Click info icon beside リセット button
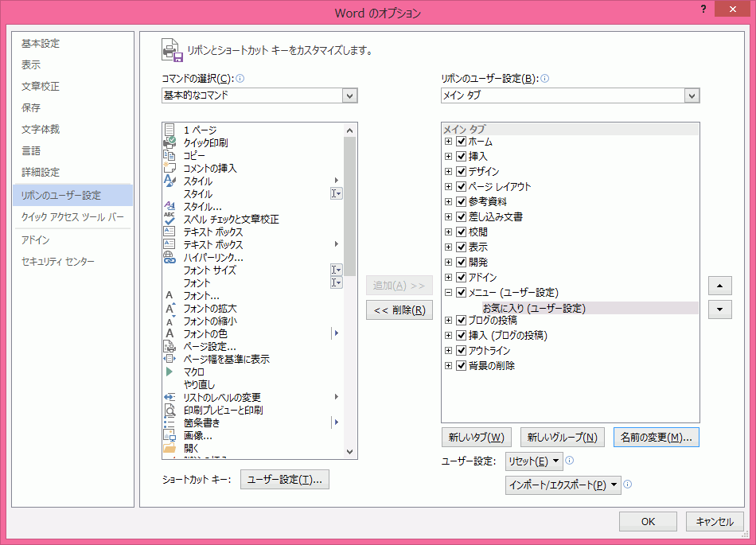The width and height of the screenshot is (756, 545). click(570, 460)
